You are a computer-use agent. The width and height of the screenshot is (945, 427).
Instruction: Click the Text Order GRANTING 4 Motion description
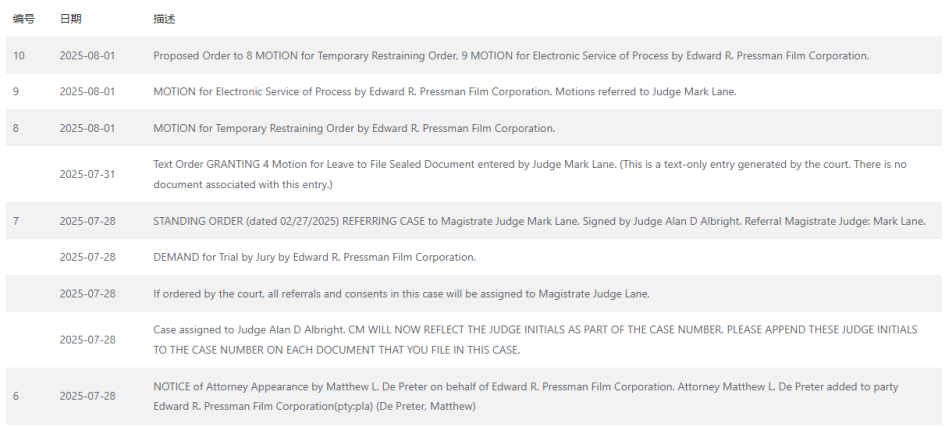click(530, 174)
